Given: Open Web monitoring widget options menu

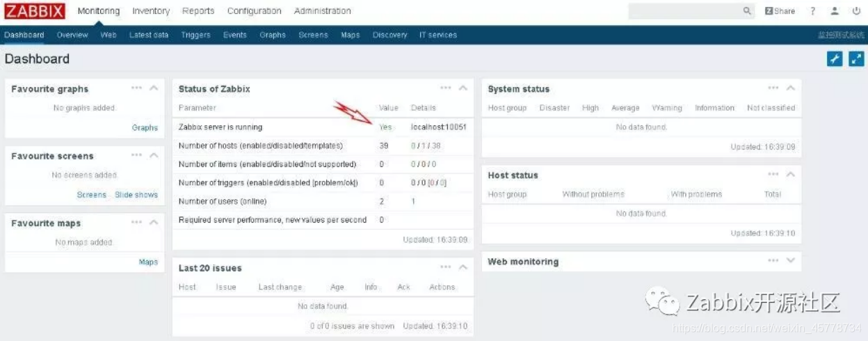Looking at the screenshot, I should pyautogui.click(x=773, y=260).
